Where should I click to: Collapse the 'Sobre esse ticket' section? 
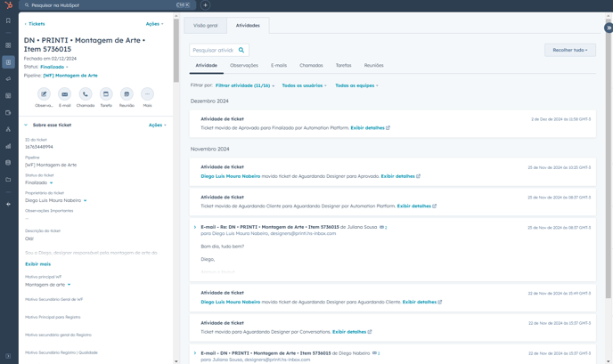(26, 125)
